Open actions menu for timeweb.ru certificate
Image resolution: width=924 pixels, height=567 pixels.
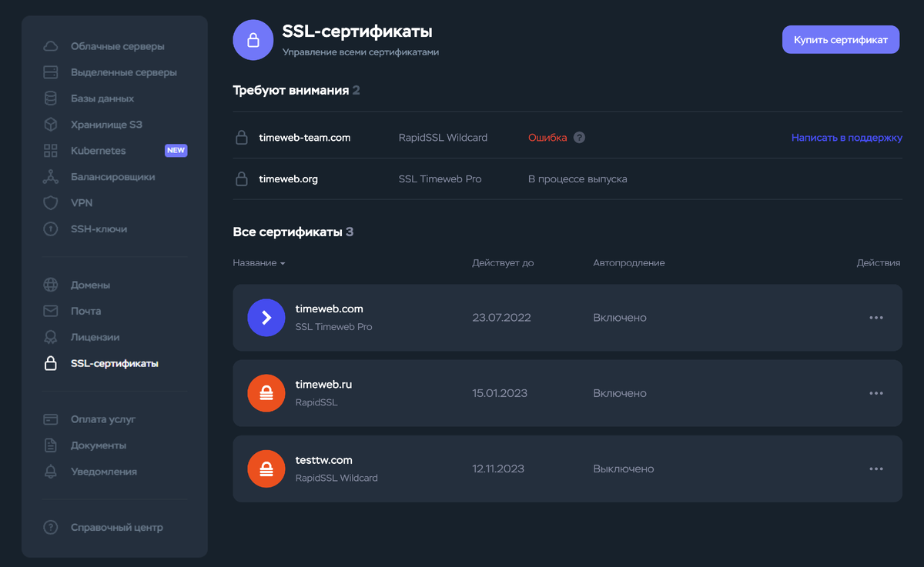coord(876,393)
